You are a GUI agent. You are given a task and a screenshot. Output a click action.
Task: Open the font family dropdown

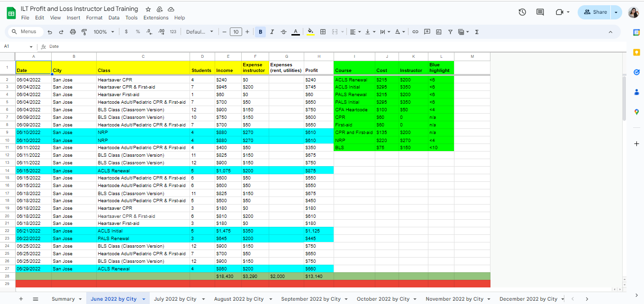200,32
